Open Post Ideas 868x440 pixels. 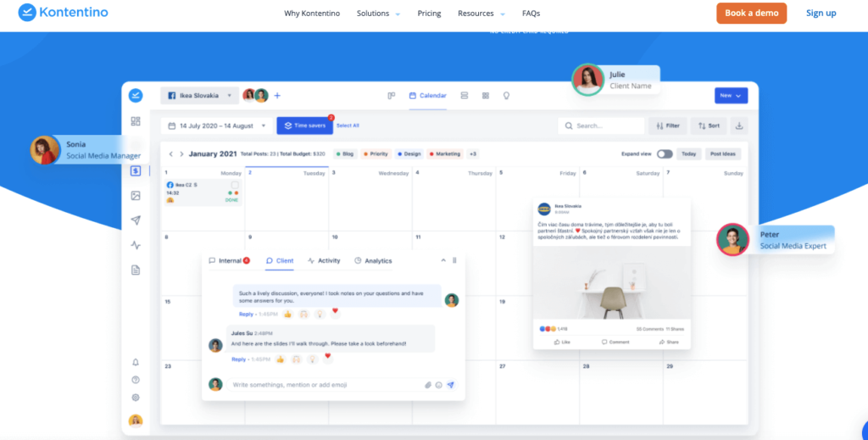click(x=723, y=153)
